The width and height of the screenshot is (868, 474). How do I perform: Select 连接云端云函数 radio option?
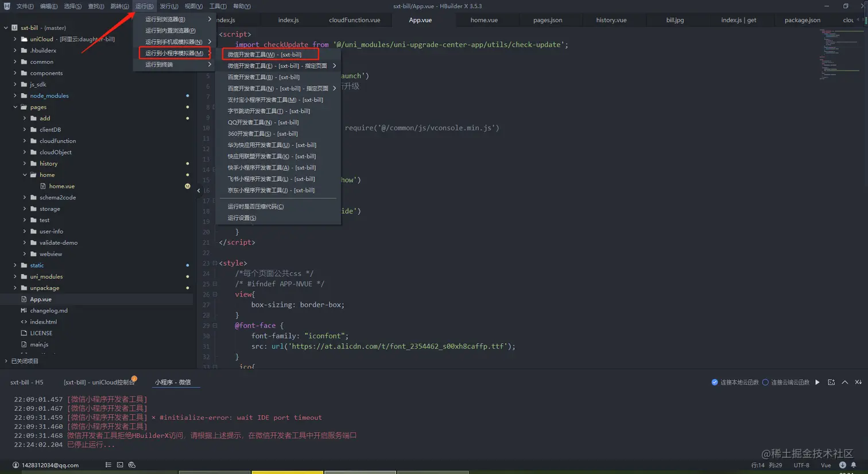(x=765, y=383)
